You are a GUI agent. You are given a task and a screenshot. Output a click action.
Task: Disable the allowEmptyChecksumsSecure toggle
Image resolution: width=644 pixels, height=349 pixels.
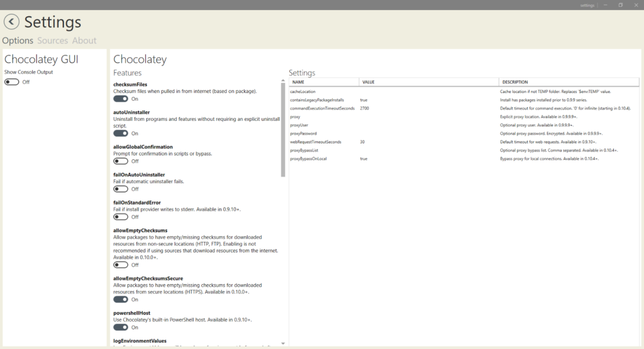click(x=121, y=300)
